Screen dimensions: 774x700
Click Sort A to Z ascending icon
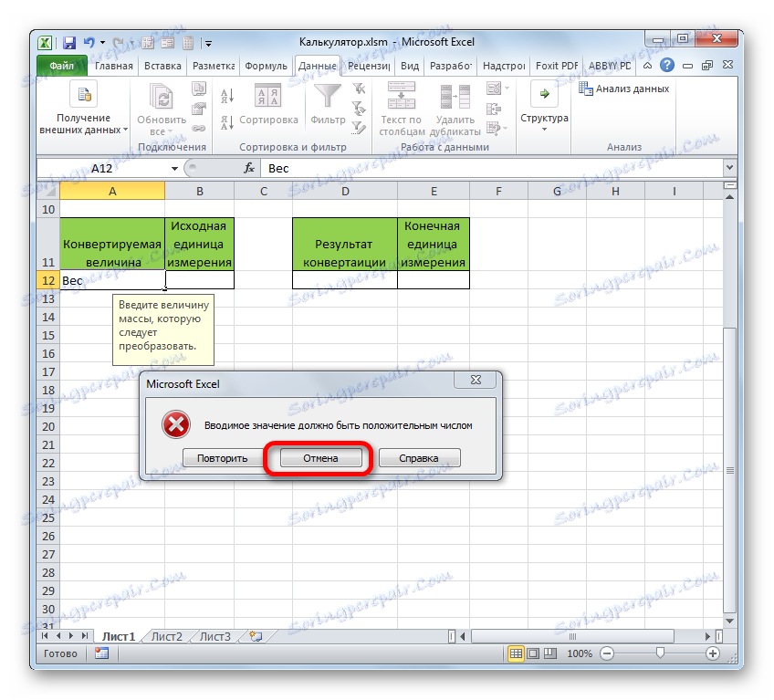pos(227,95)
